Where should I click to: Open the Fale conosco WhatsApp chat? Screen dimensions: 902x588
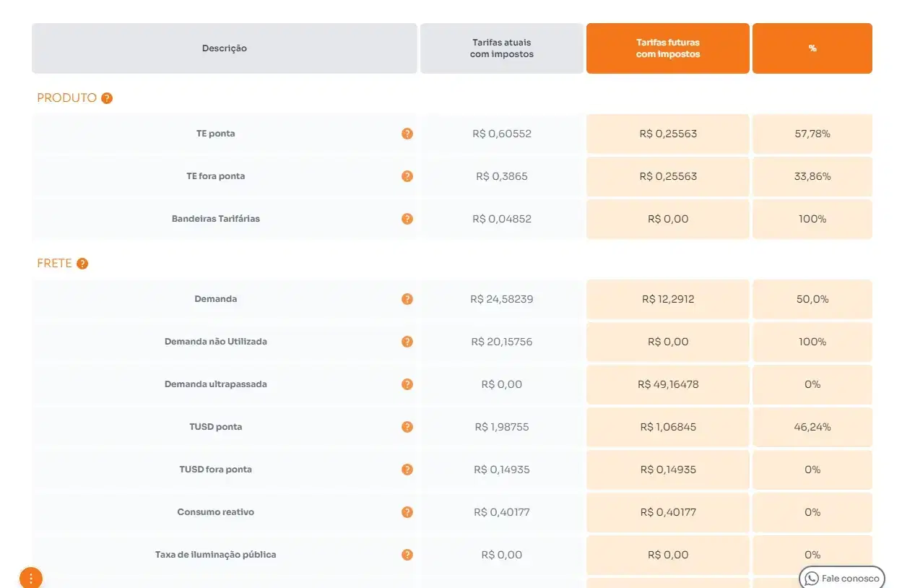pyautogui.click(x=842, y=578)
